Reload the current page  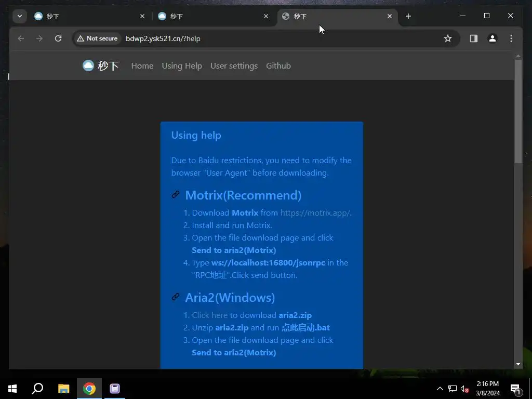(x=58, y=38)
